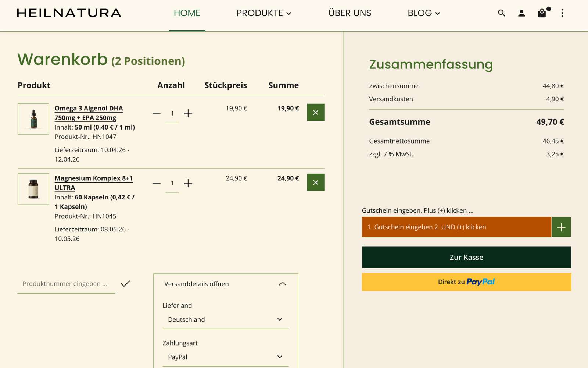Open the three-dot more options menu
The width and height of the screenshot is (588, 368).
pos(562,13)
